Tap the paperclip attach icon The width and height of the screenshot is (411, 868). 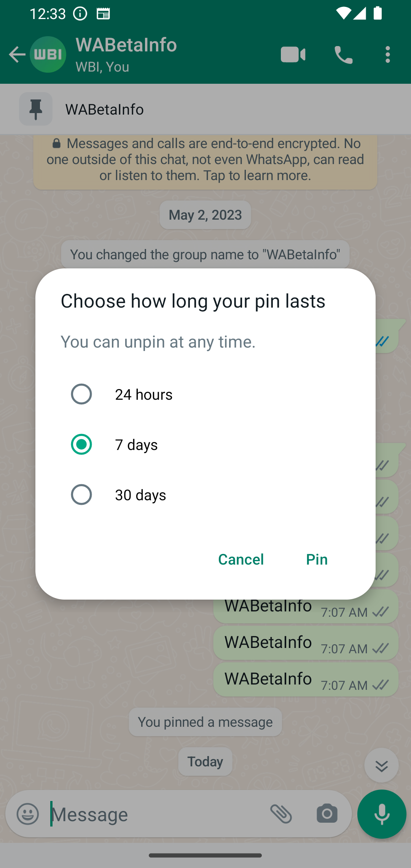281,814
